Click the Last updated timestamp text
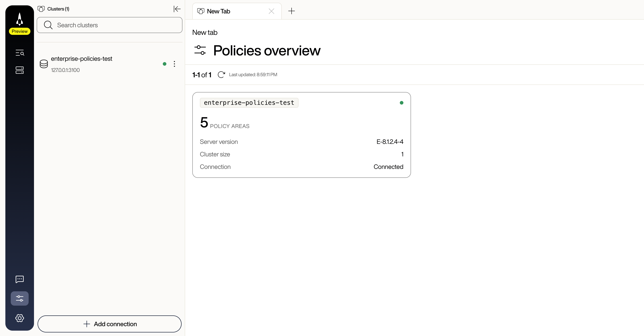Screen dimensions: 644x336 point(253,74)
